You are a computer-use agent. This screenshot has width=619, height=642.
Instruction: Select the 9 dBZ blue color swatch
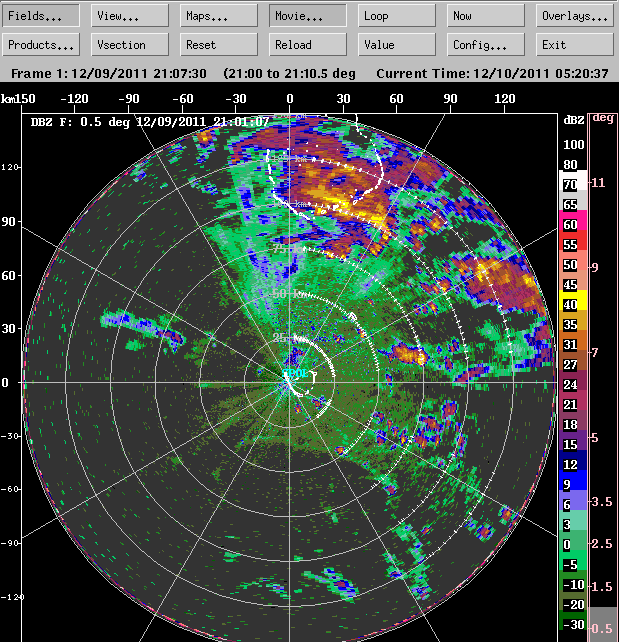coord(573,480)
